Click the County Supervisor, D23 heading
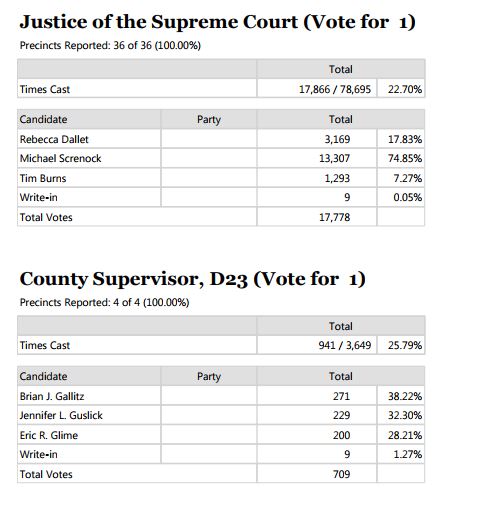This screenshot has width=502, height=516. [192, 279]
